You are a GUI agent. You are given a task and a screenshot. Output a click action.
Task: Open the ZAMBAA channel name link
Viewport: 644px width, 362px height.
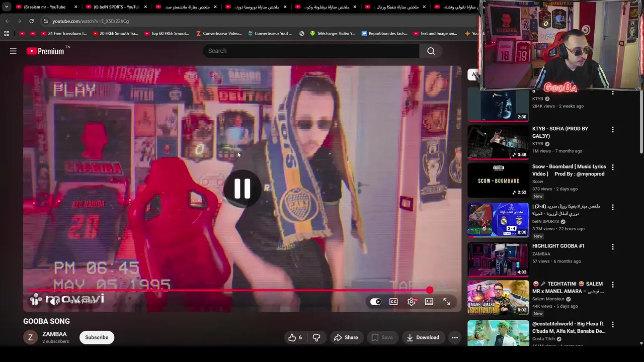click(x=54, y=334)
